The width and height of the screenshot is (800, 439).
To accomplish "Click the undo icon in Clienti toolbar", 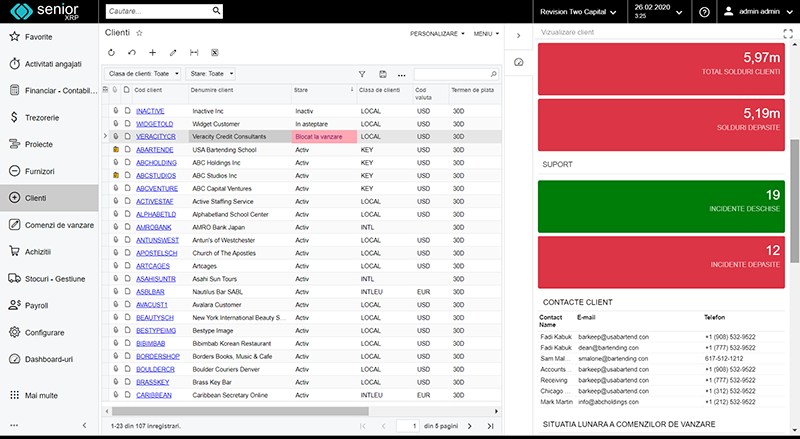I will (x=132, y=53).
